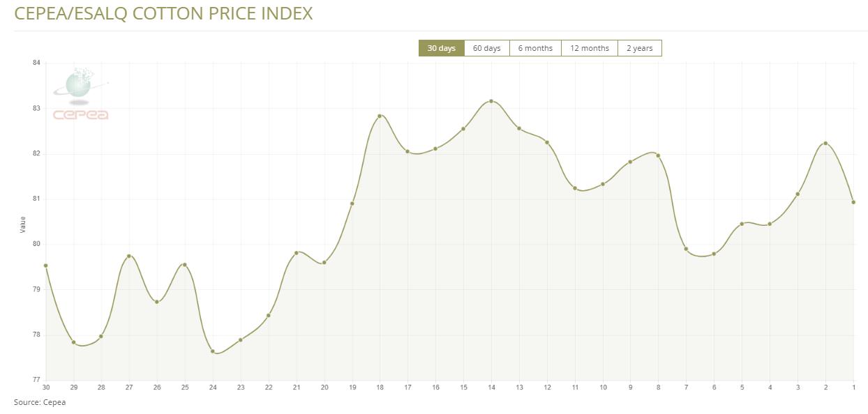The height and width of the screenshot is (414, 868).
Task: Click the data point at day 21
Action: pos(297,252)
